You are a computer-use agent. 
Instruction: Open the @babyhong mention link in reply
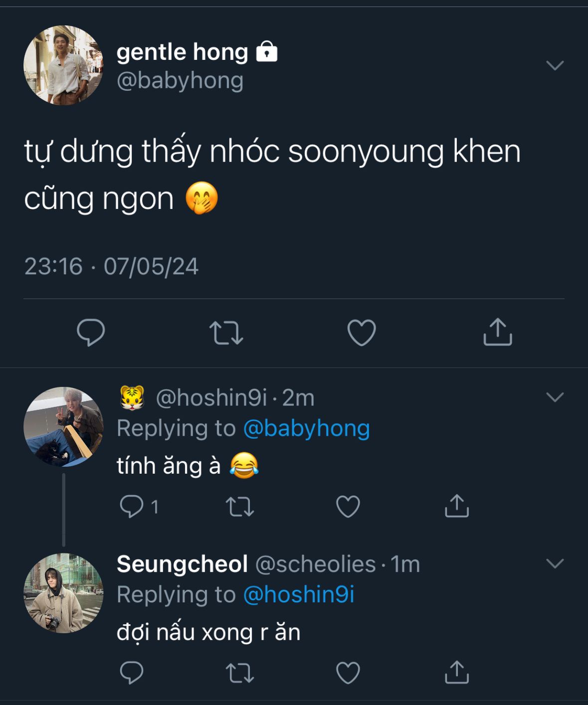pos(306,428)
